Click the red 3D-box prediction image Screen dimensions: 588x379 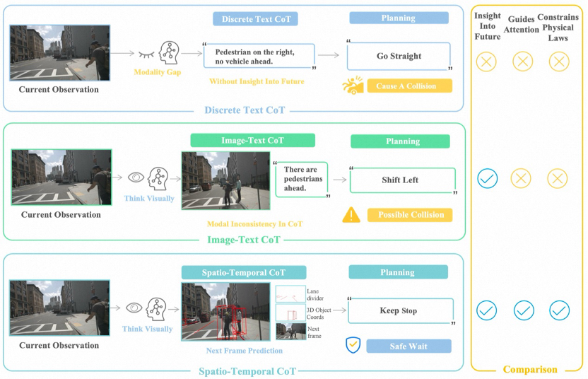[225, 311]
